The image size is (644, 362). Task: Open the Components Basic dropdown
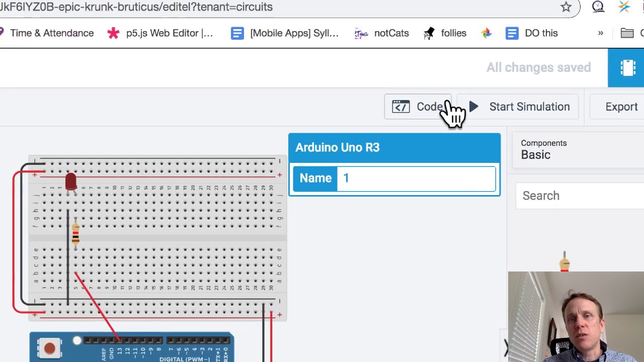pos(579,149)
